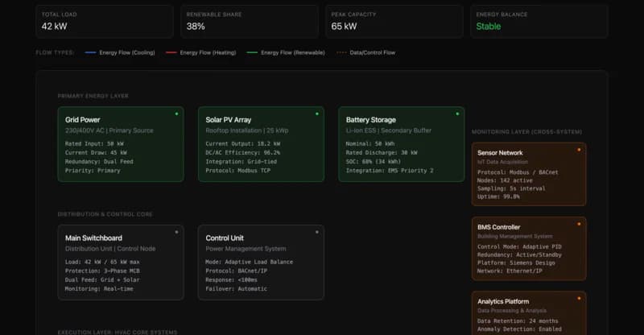Open the Battery Storage node card
The width and height of the screenshot is (644, 335).
[400, 144]
